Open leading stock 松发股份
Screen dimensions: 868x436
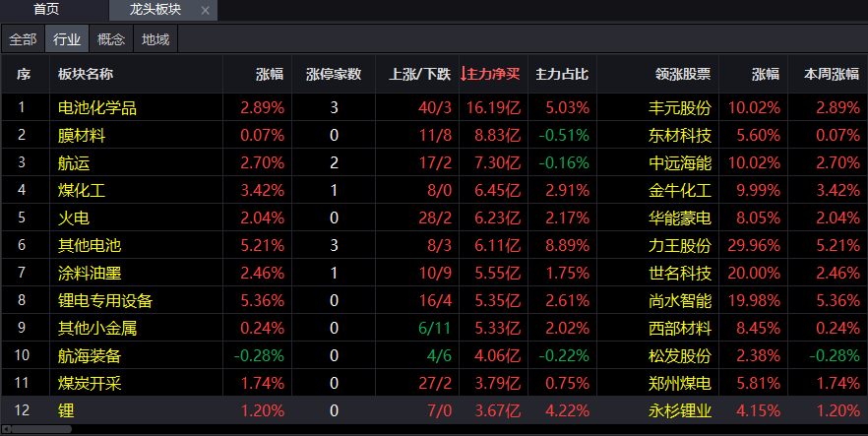680,355
